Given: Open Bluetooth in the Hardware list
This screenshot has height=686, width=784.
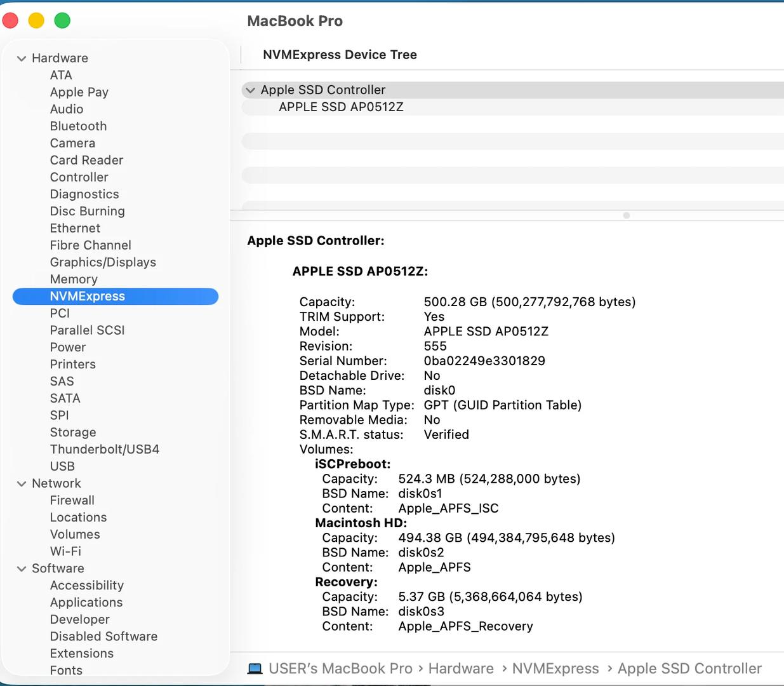Looking at the screenshot, I should (78, 126).
